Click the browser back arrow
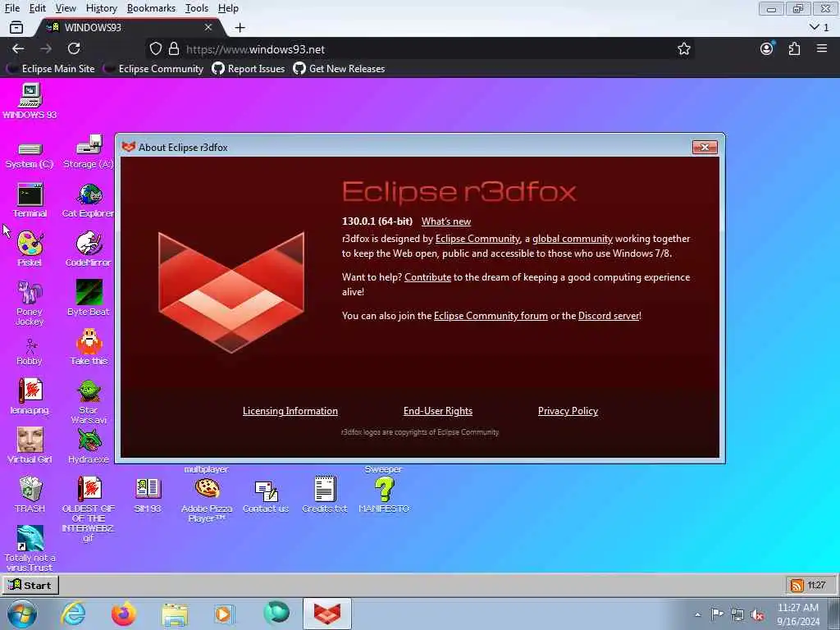This screenshot has width=840, height=630. [x=18, y=48]
